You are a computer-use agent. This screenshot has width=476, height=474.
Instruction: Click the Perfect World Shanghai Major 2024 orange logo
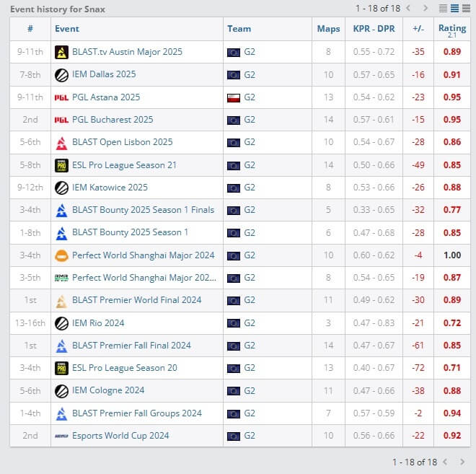point(61,255)
